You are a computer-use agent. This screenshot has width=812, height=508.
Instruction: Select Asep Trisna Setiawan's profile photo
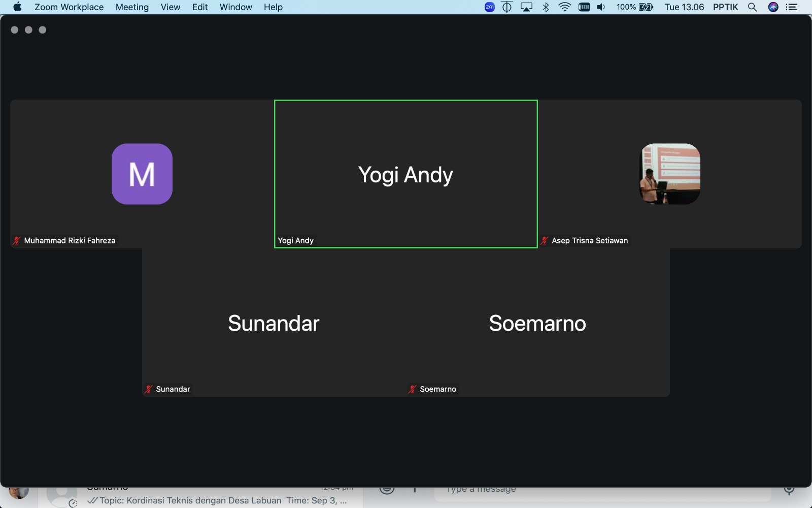(670, 174)
